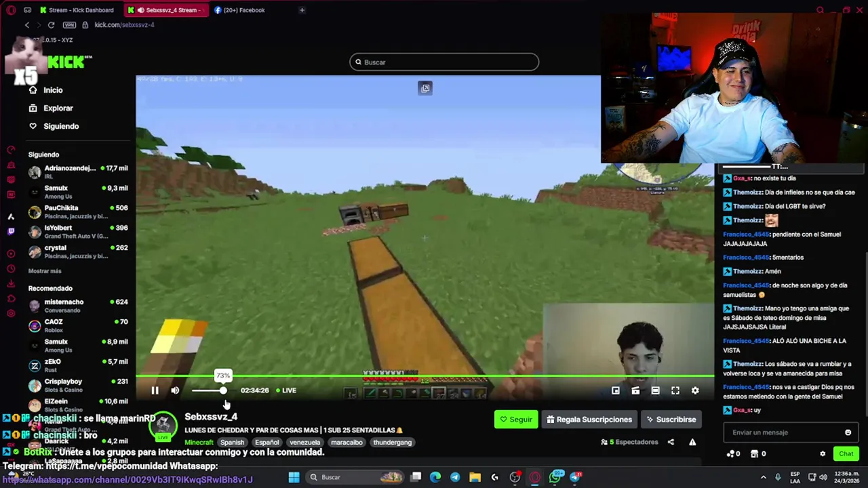Open a new browser tab plus
Screen dimensions: 868x488
[302, 10]
